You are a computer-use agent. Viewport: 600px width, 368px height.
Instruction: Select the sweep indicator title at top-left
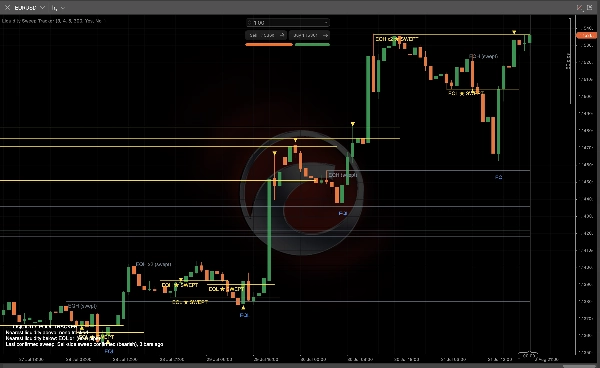[54, 21]
